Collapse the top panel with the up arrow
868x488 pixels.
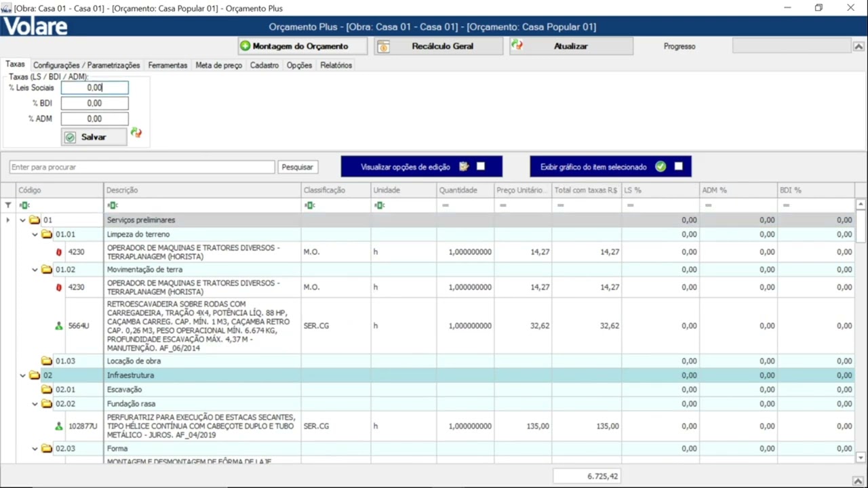click(859, 46)
